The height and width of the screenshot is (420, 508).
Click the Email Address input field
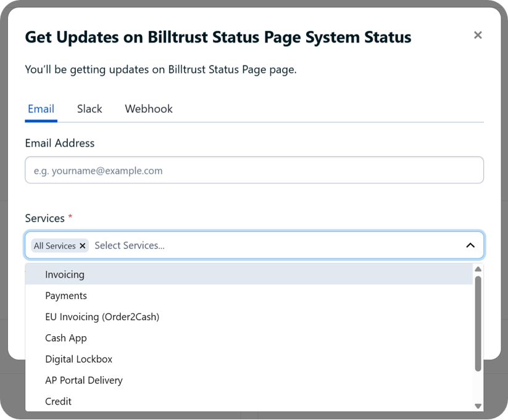(x=254, y=170)
